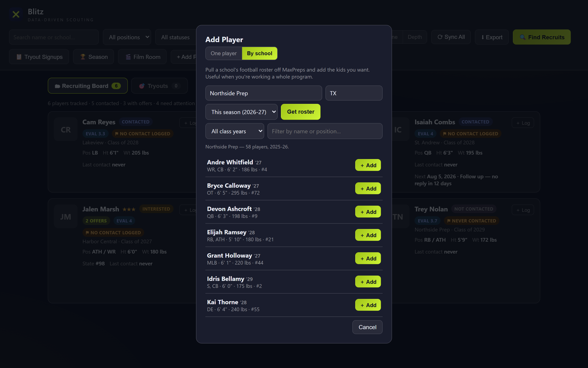Open the Season view
Viewport: 588px width, 368px height.
click(x=94, y=57)
